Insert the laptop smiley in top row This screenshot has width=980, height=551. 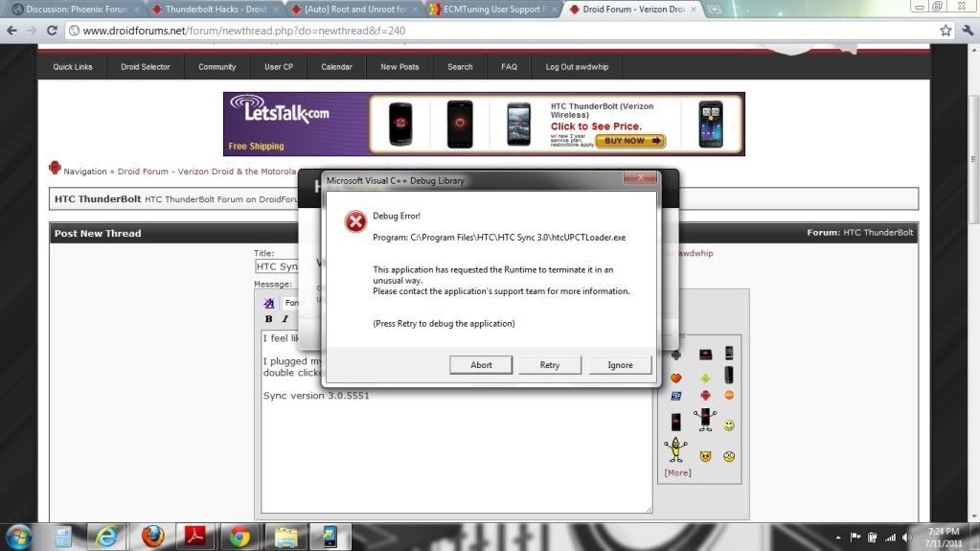(706, 355)
